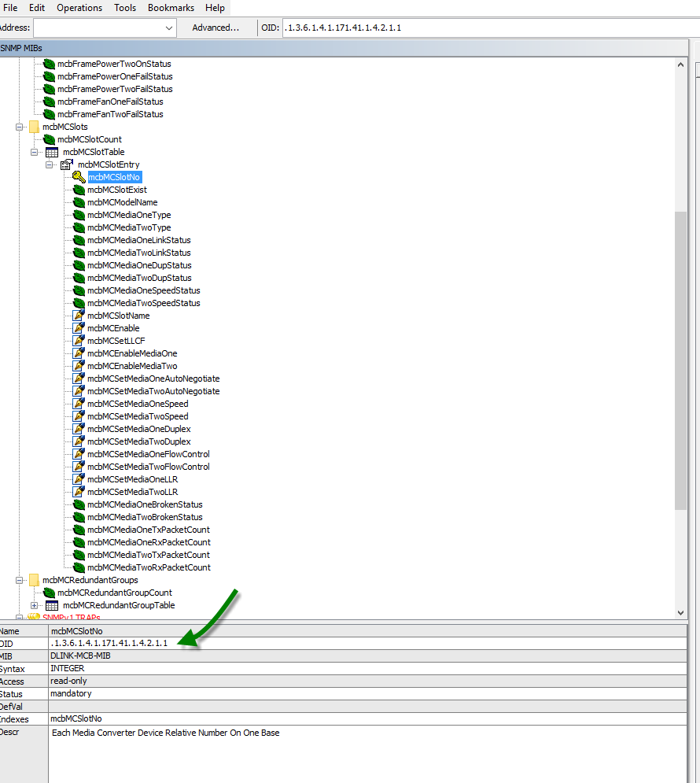
Task: Open the Edit menu
Action: 36,8
